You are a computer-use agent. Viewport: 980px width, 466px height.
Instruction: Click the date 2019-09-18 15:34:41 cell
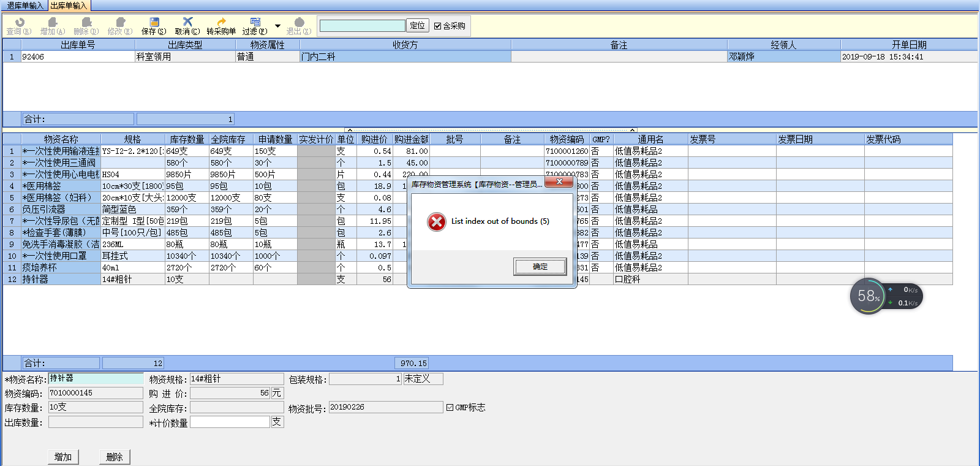(909, 56)
